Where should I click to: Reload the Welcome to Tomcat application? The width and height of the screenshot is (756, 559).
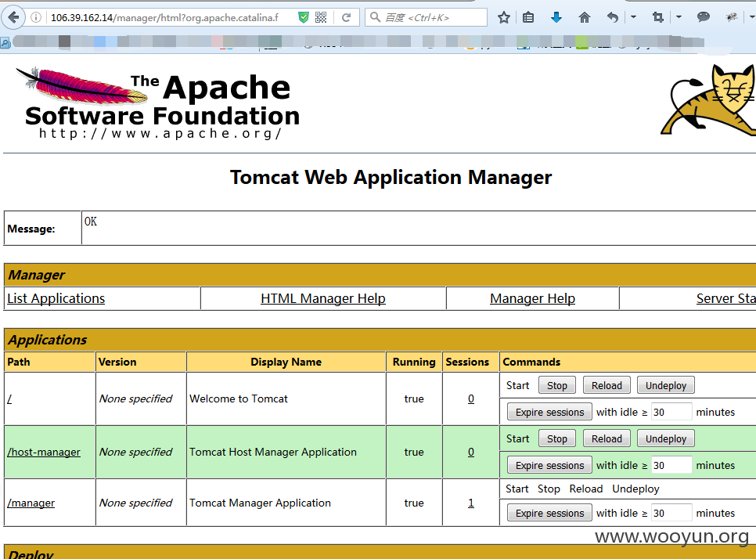[x=607, y=385]
